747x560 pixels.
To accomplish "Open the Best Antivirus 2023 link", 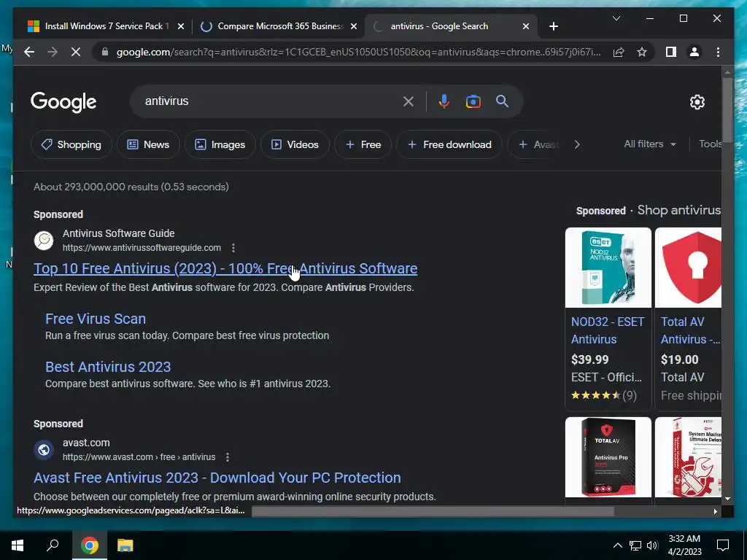I will tap(108, 367).
